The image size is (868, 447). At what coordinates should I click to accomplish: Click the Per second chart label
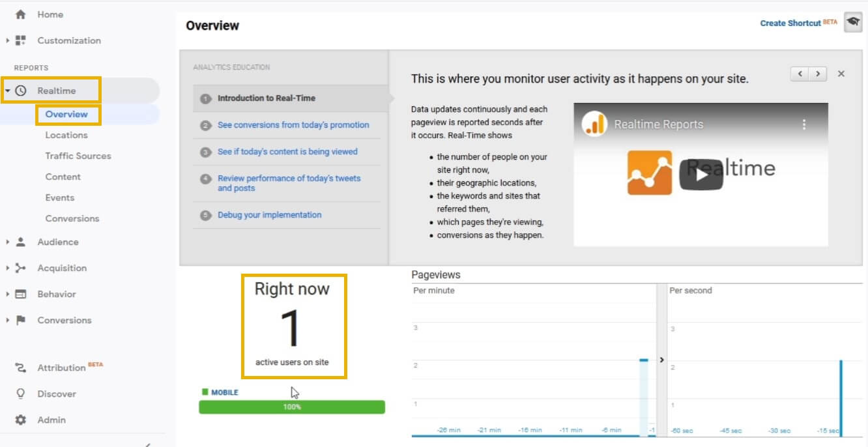(691, 291)
